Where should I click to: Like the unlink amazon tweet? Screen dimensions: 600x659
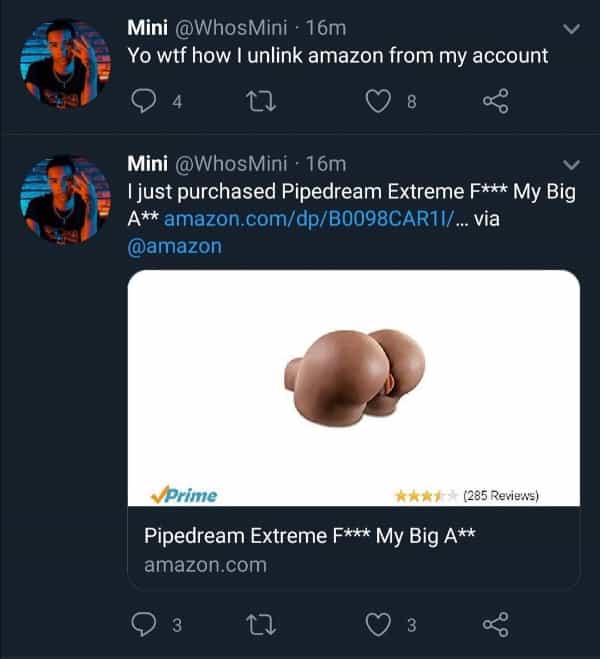(x=377, y=99)
